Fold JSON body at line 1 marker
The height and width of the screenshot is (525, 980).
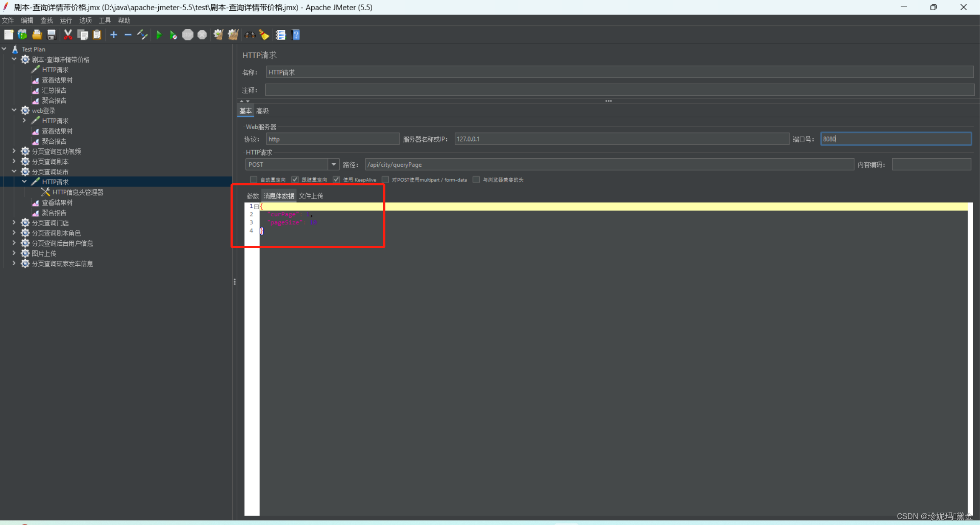click(x=256, y=207)
